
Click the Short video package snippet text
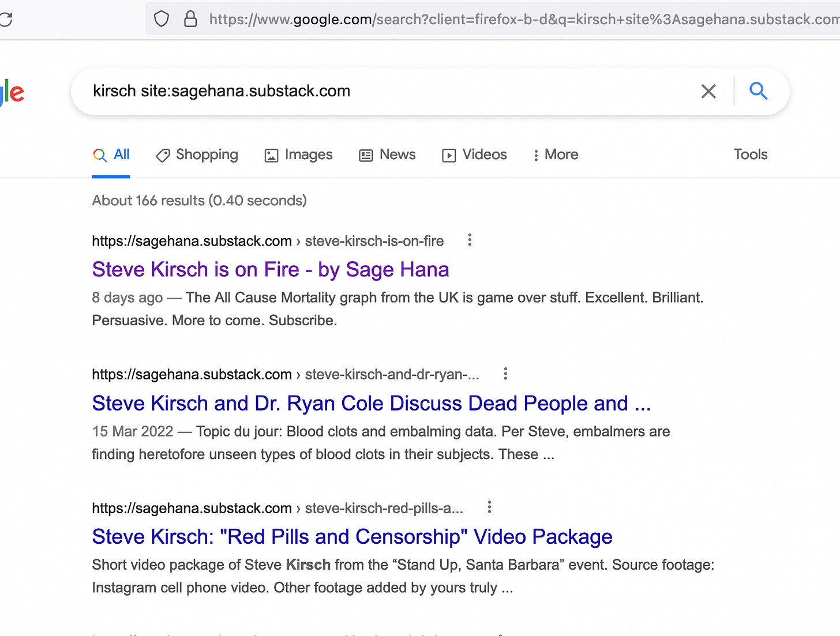click(403, 576)
